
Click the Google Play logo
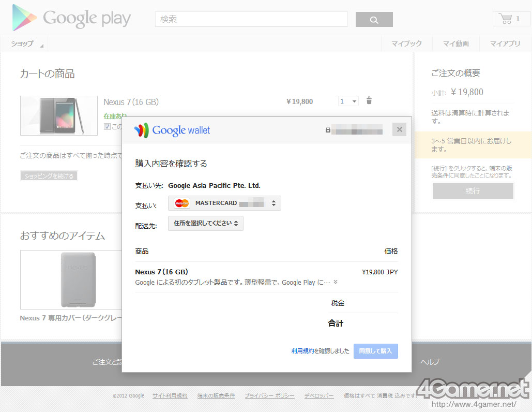71,18
